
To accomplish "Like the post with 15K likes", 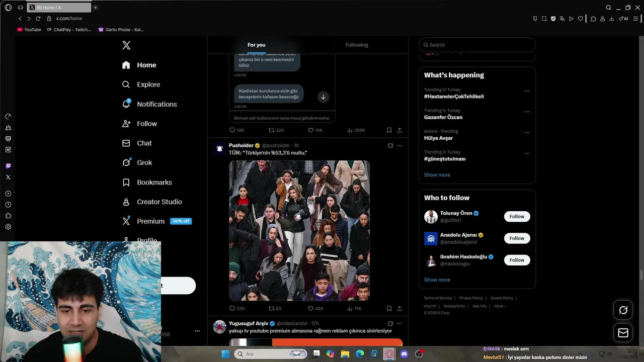I will 315,130.
